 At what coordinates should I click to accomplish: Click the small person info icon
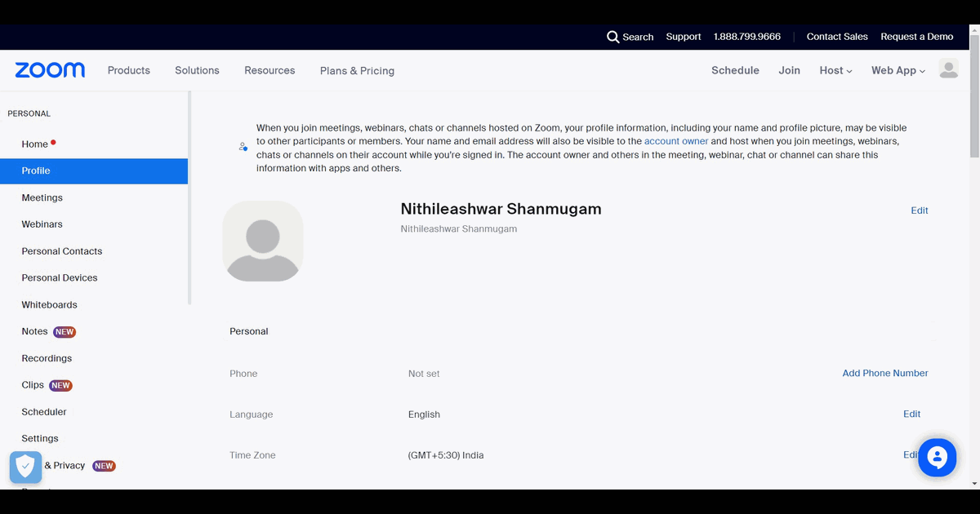click(243, 147)
